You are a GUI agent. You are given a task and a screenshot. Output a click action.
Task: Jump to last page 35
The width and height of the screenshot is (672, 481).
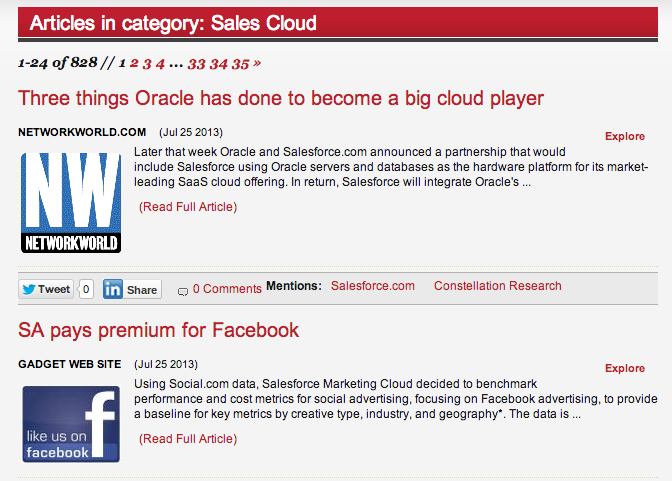tap(240, 64)
